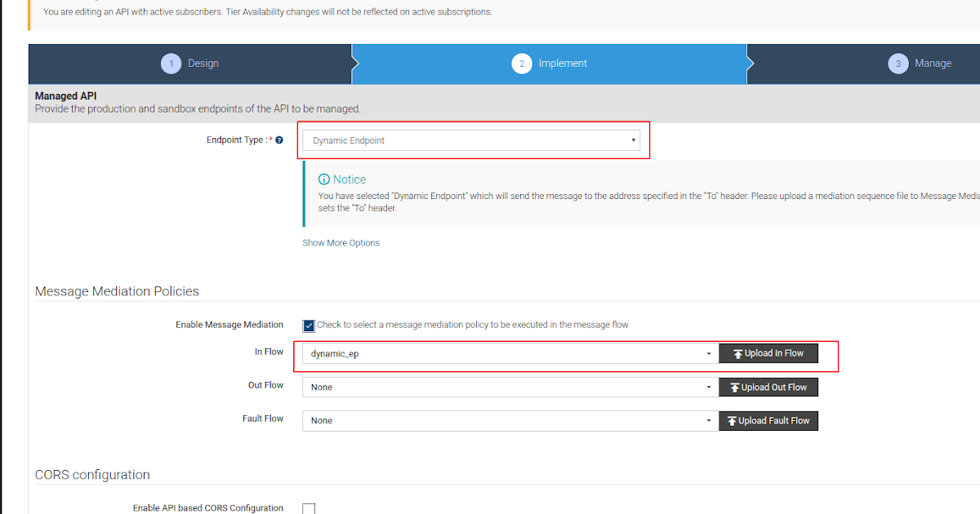Click the numbered circle 1 on Design step

171,63
